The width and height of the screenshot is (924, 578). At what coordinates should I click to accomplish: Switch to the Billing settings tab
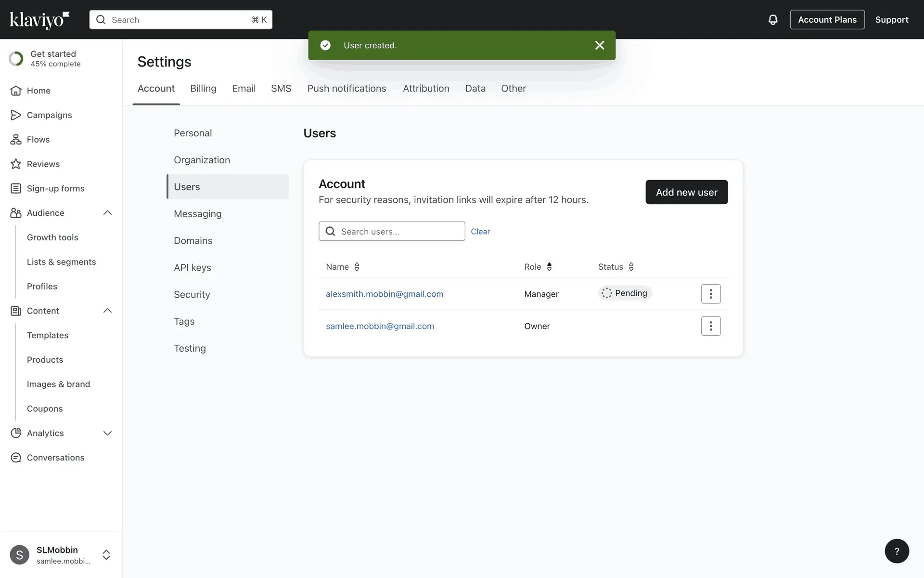pos(203,89)
